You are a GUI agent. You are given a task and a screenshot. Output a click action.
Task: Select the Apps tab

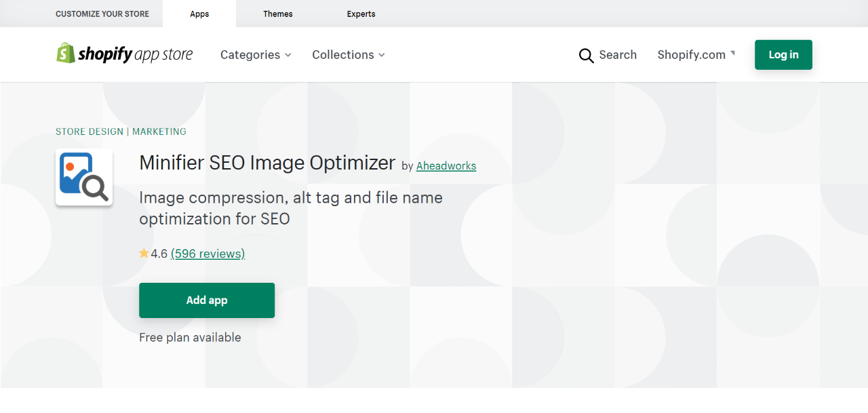pyautogui.click(x=199, y=14)
